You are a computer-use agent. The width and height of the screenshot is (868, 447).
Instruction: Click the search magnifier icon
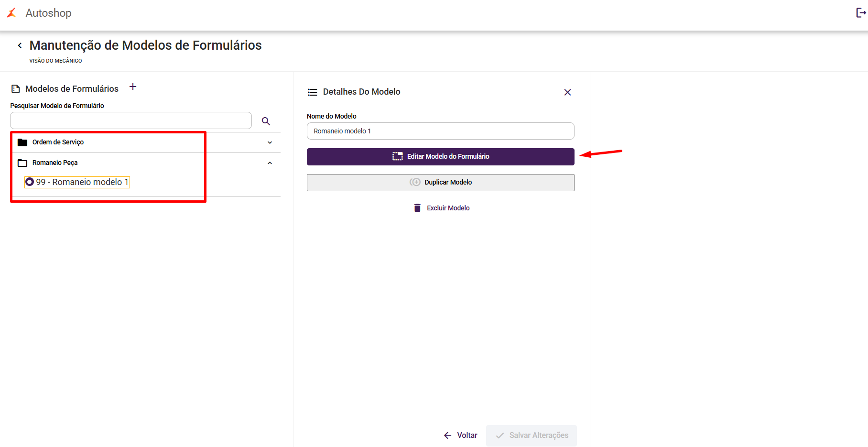[x=266, y=121]
